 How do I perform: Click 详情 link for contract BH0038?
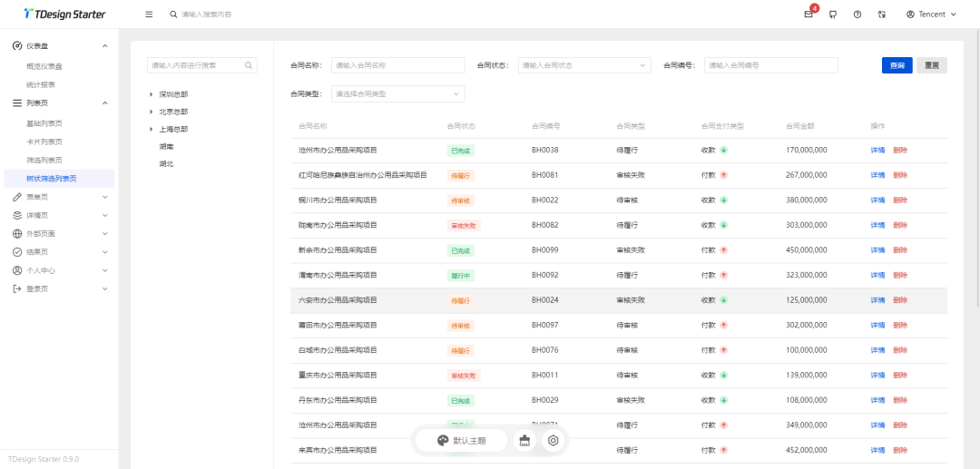click(877, 151)
